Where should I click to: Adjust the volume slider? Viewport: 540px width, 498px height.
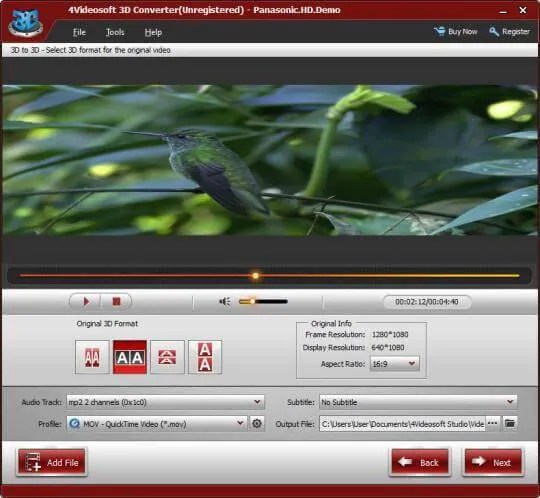[263, 302]
